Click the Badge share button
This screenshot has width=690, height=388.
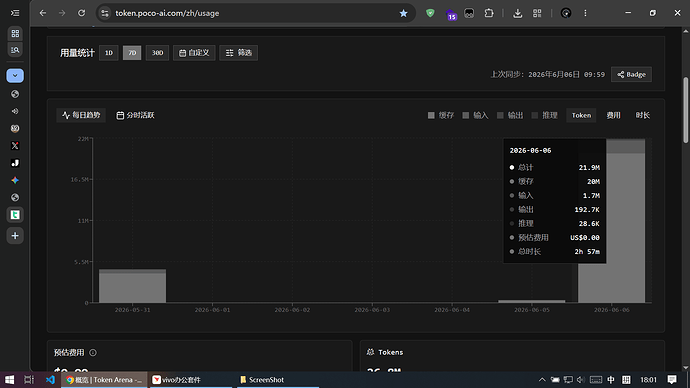[631, 74]
